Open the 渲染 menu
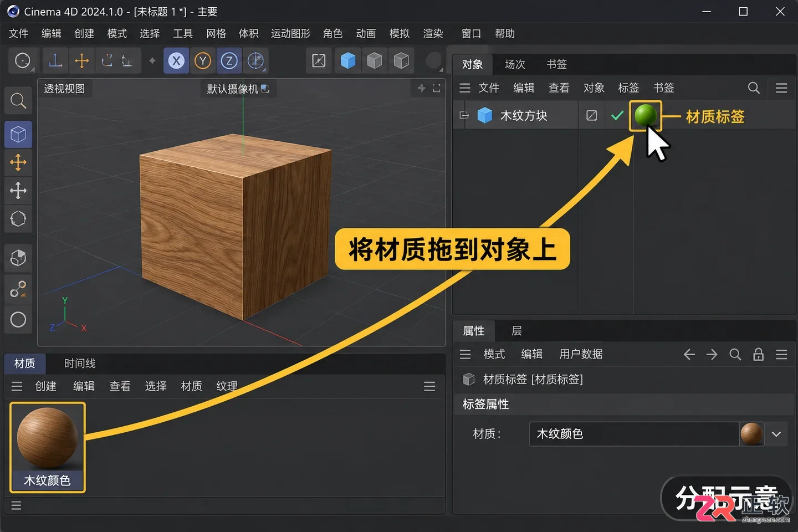The height and width of the screenshot is (532, 798). tap(433, 34)
